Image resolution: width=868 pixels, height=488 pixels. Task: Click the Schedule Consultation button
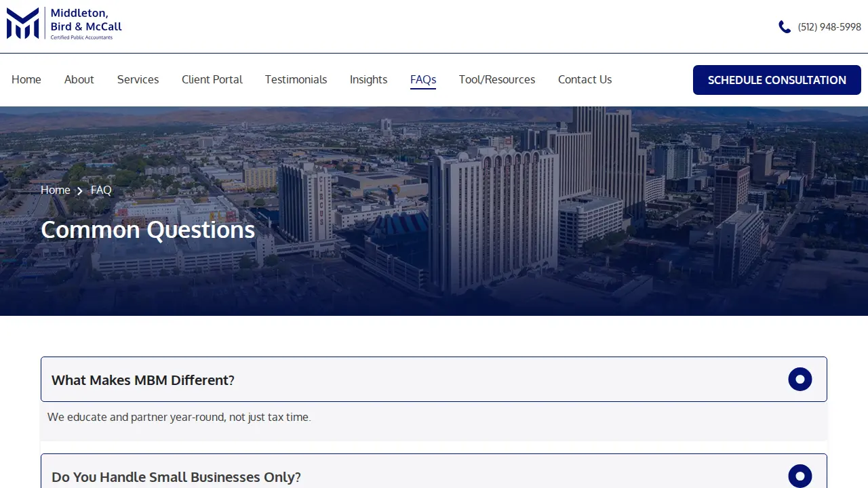[777, 80]
